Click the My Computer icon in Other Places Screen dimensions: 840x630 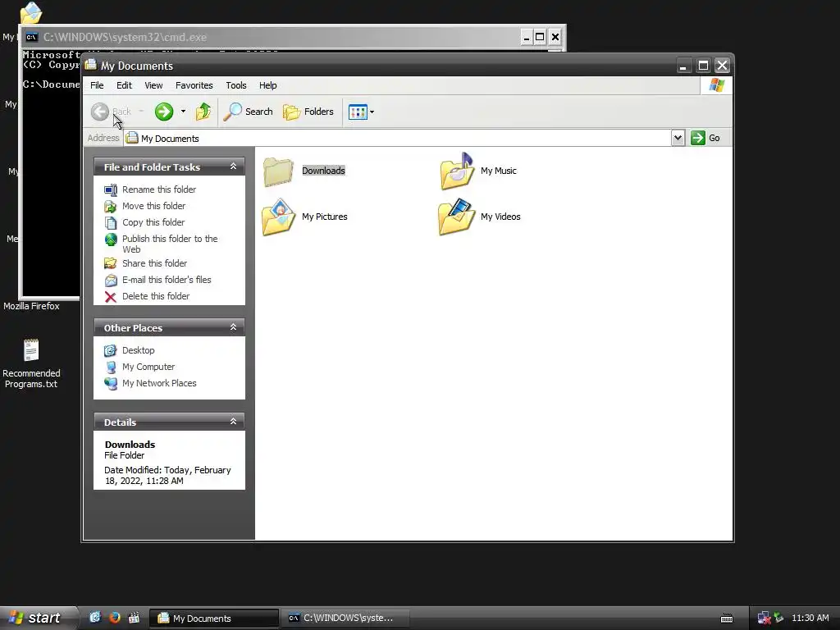pos(111,367)
